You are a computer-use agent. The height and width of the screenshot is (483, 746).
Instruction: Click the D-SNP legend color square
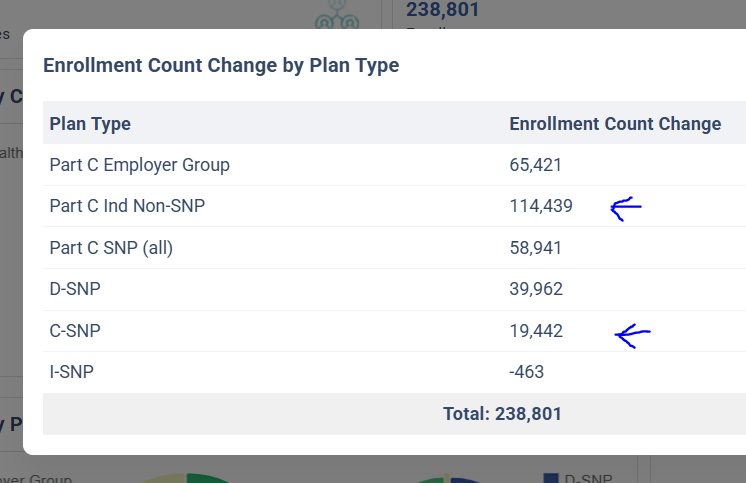coord(550,479)
